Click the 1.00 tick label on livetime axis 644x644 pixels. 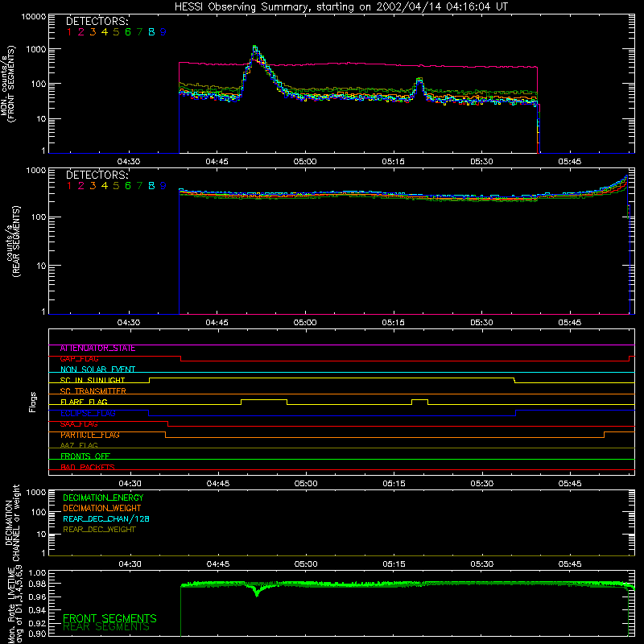click(x=37, y=573)
